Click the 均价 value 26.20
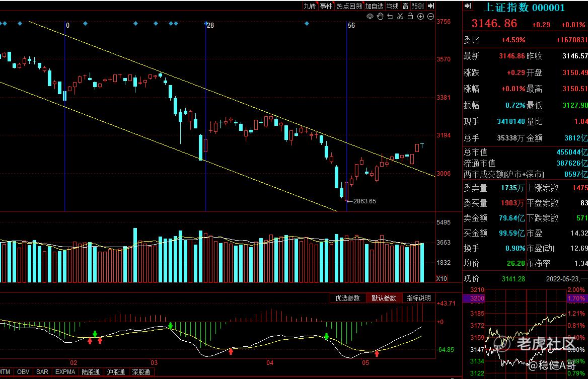This screenshot has height=379, width=588. [x=516, y=264]
